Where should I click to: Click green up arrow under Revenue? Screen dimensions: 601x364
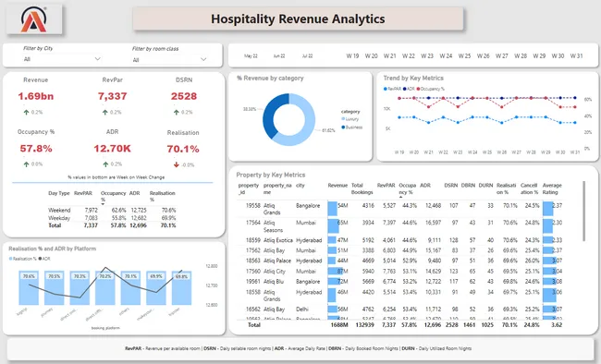click(26, 113)
